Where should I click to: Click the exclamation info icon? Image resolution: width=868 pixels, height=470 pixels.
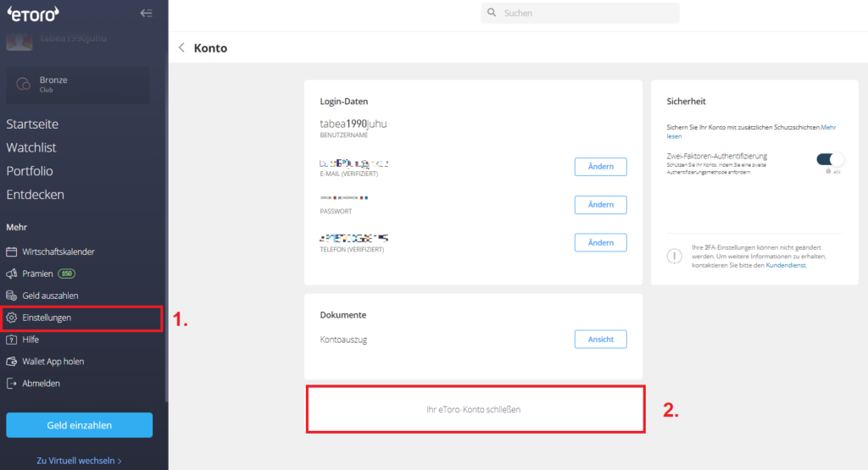click(674, 256)
